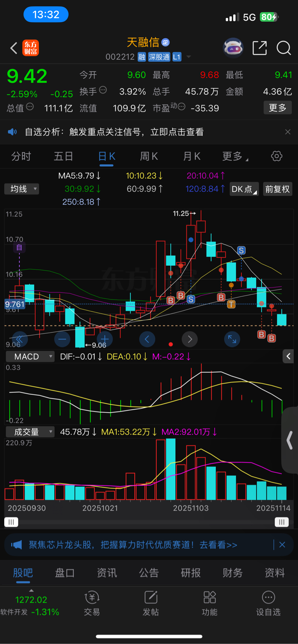
Task: Close the chip stock promotion banner
Action: click(x=282, y=545)
